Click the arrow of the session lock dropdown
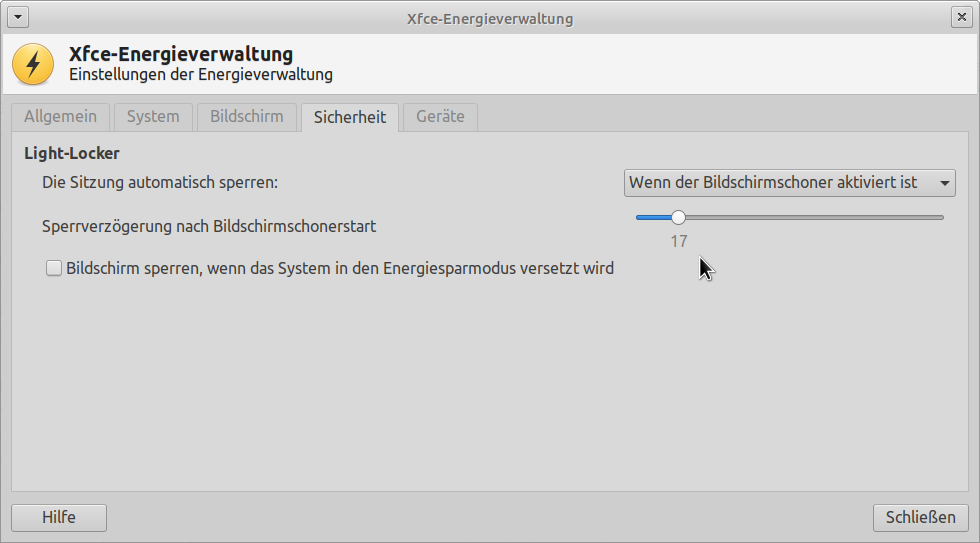 [x=943, y=184]
